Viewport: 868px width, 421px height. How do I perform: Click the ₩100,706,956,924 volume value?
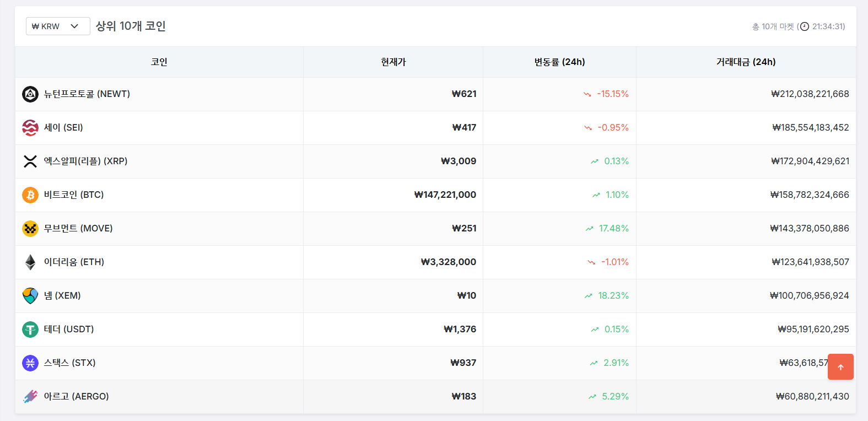click(810, 296)
